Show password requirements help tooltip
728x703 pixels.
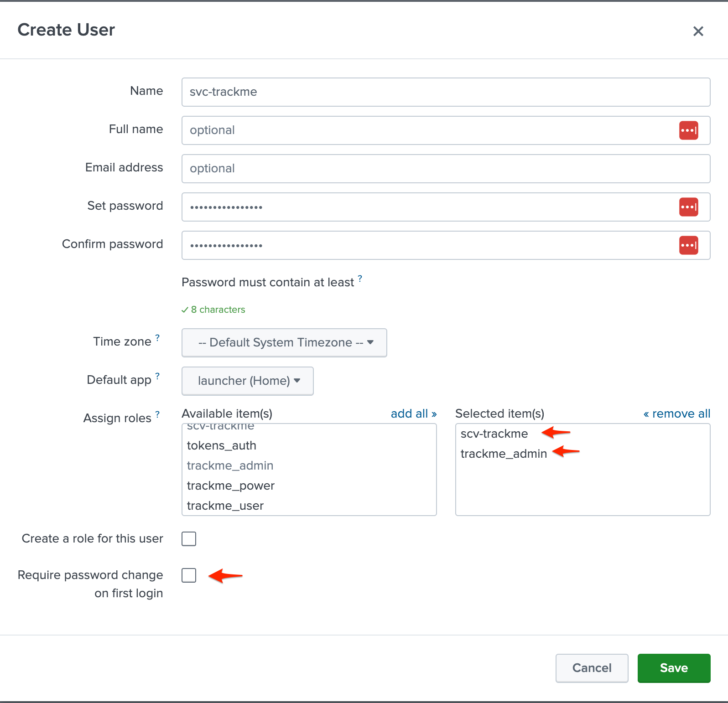click(360, 279)
